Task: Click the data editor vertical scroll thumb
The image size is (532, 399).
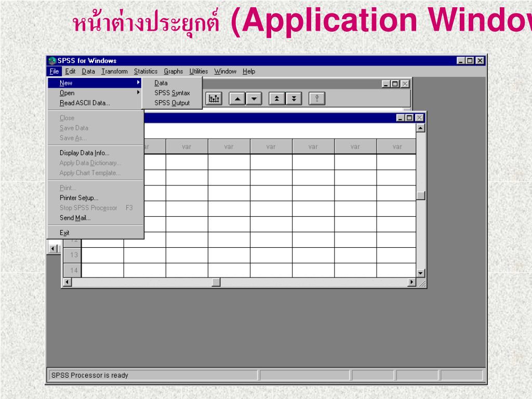Action: (421, 196)
